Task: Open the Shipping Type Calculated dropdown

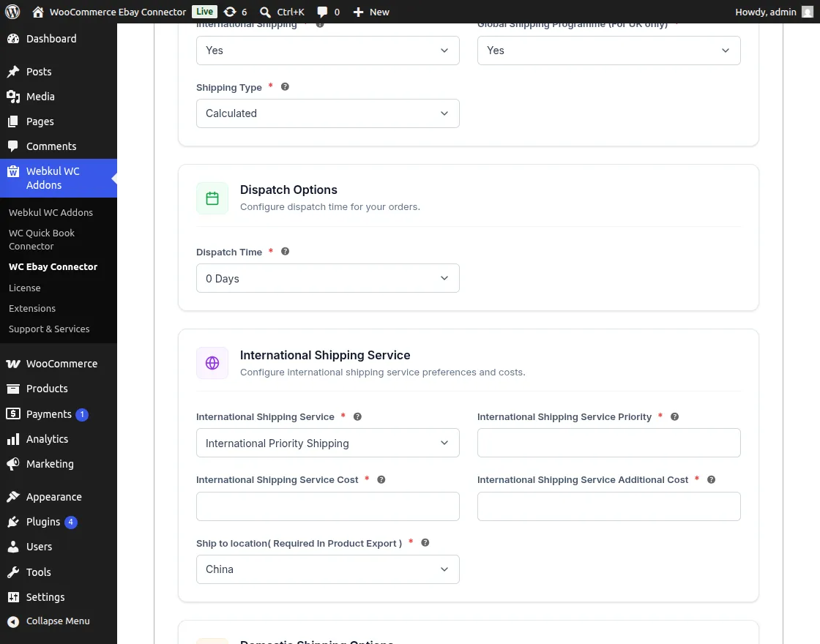Action: pos(328,113)
